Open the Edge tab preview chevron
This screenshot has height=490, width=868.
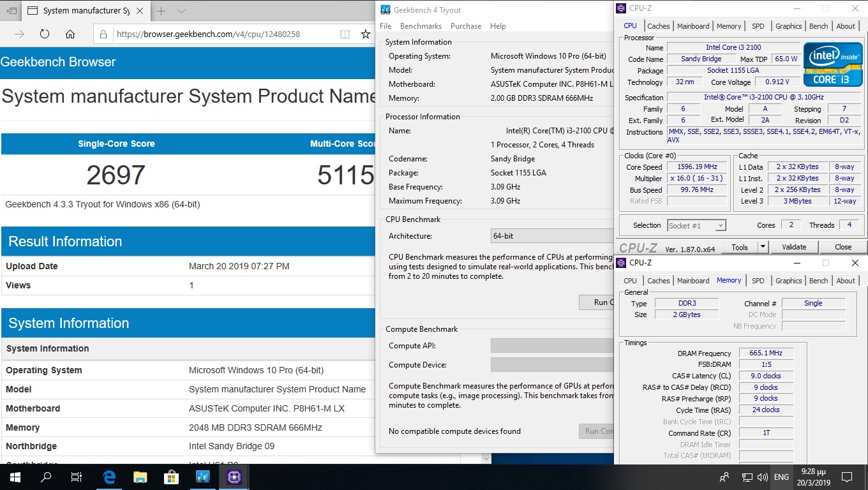[181, 11]
